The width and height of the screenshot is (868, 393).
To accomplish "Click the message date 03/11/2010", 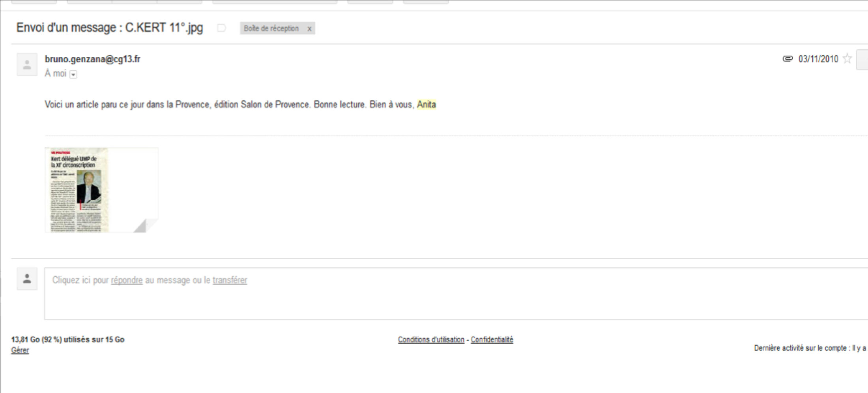I will (818, 59).
